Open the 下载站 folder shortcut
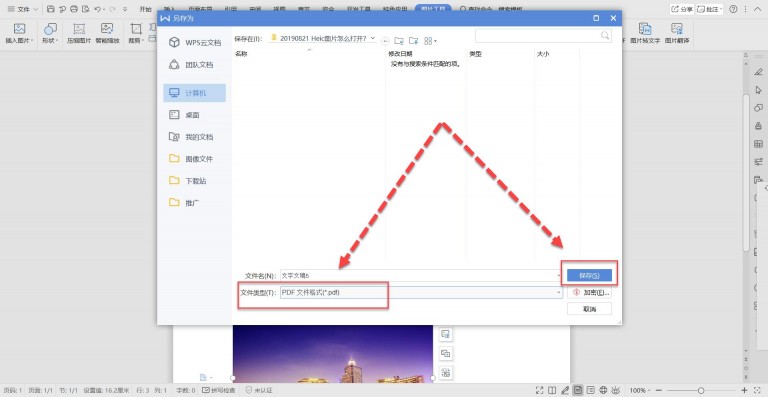 tap(194, 181)
